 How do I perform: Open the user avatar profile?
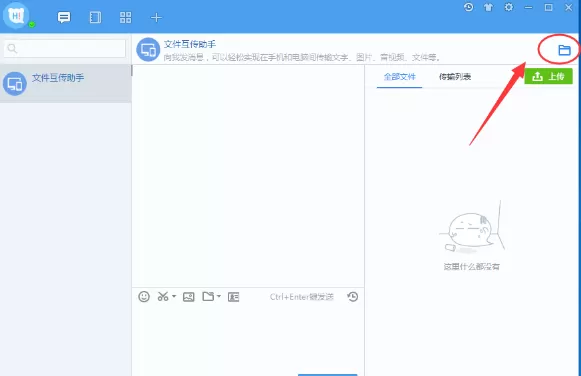(x=16, y=16)
